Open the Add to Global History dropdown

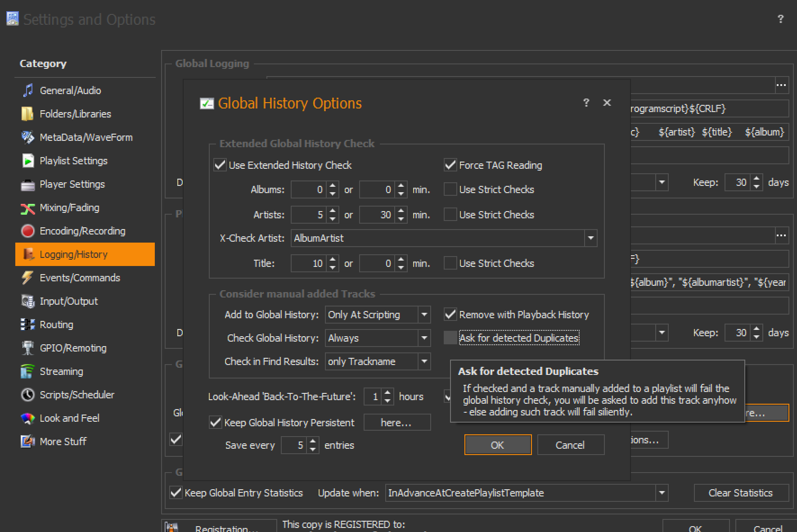424,315
